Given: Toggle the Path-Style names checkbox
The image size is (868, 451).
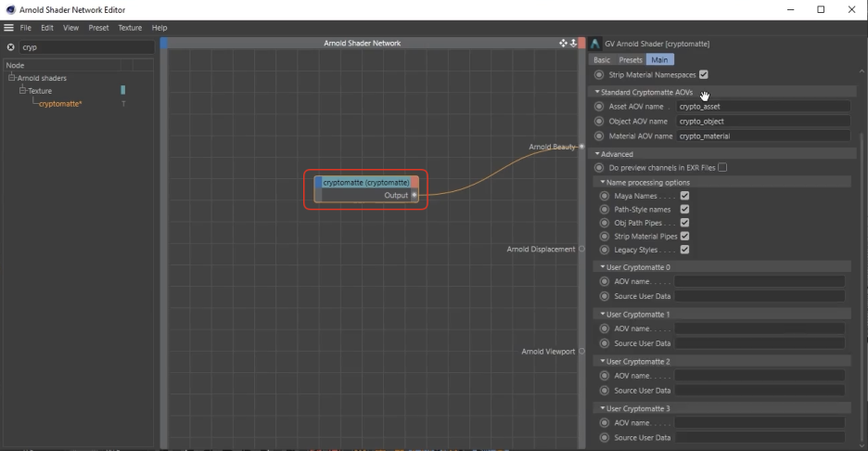Looking at the screenshot, I should pyautogui.click(x=684, y=209).
